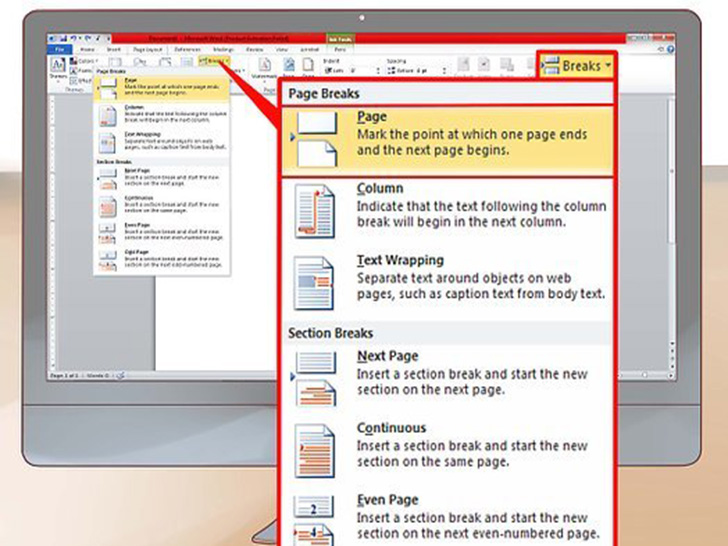The image size is (728, 546).
Task: Choose Even Page section break in the enlarged menu
Action: click(x=448, y=518)
